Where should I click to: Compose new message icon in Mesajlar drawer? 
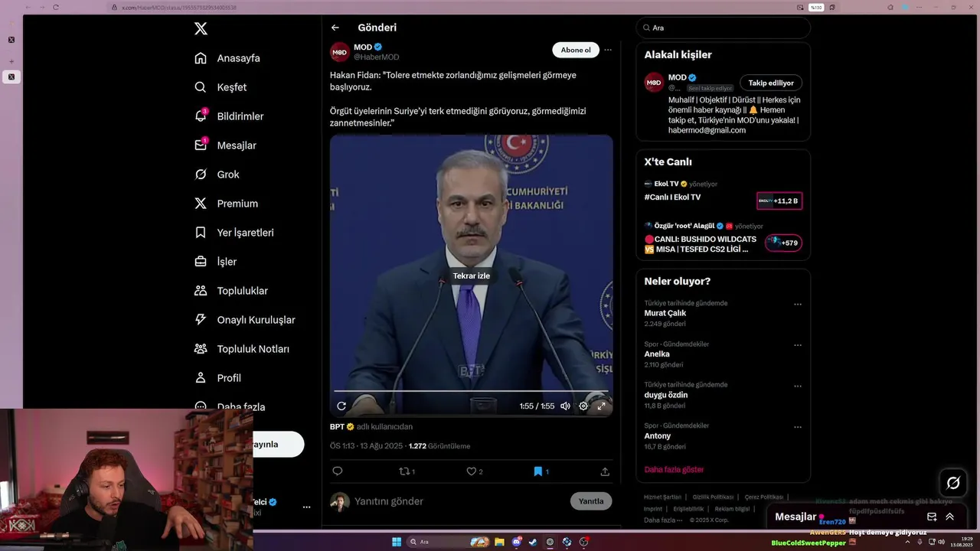(x=932, y=517)
